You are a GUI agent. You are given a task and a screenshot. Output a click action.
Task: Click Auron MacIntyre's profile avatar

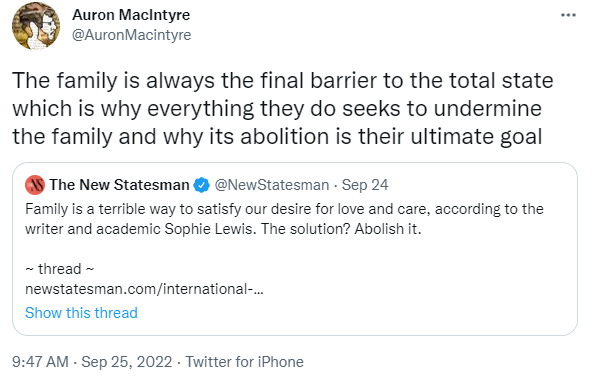click(36, 26)
